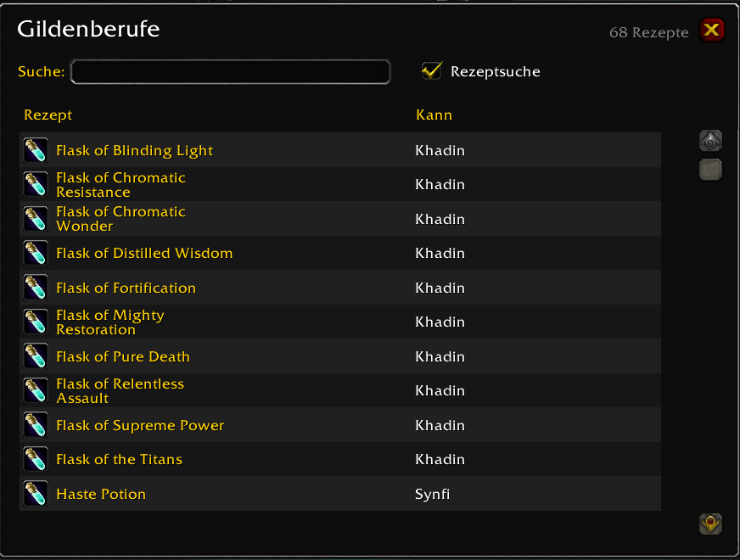The height and width of the screenshot is (560, 740).
Task: Click the scroll up arrow button
Action: (x=710, y=141)
